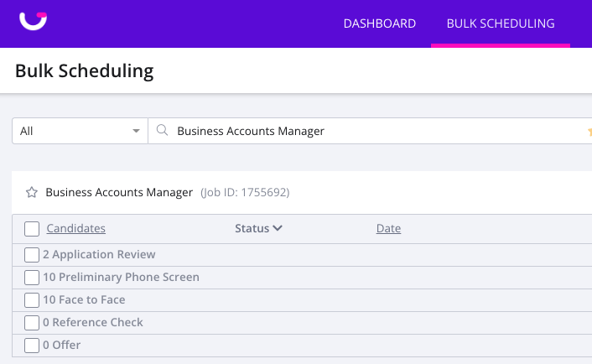Open the DASHBOARD tab
Viewport: 592px width, 364px height.
tap(380, 23)
